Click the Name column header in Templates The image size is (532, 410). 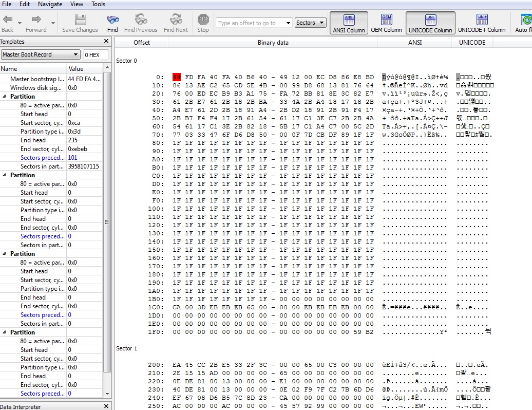(33, 68)
